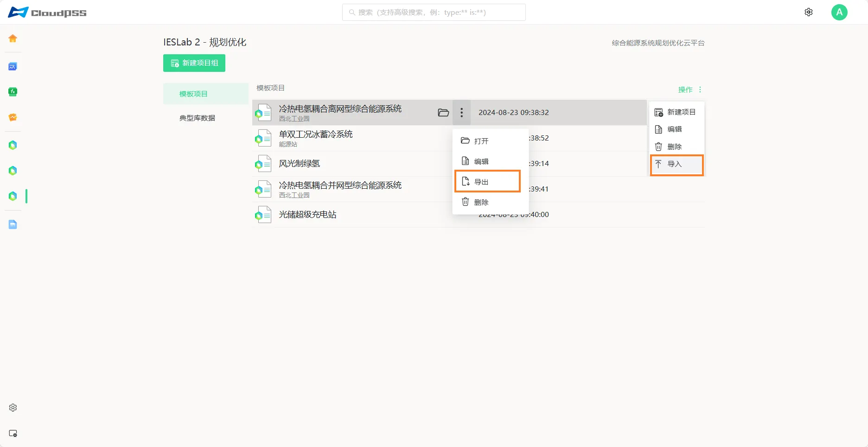
Task: Open project 光储超级充电站
Action: tap(307, 214)
